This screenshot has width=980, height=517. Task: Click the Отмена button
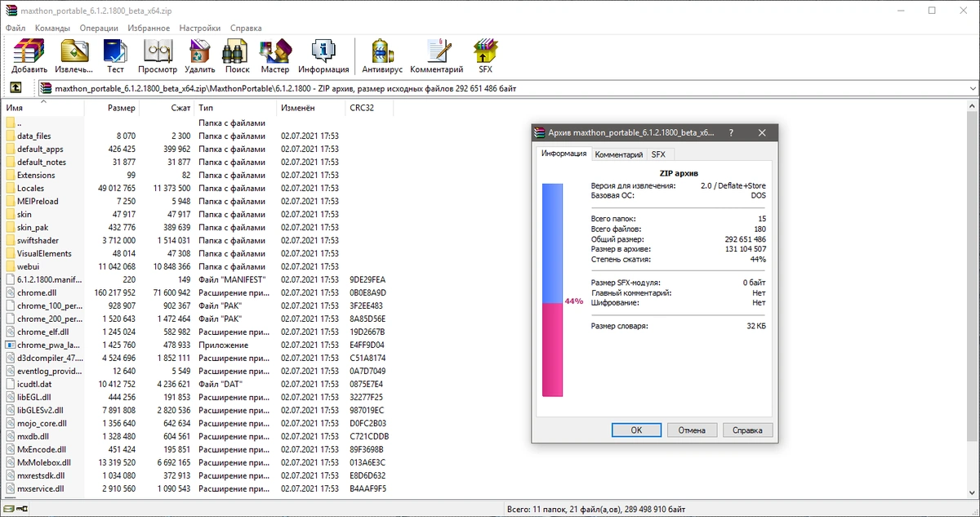[x=692, y=430]
